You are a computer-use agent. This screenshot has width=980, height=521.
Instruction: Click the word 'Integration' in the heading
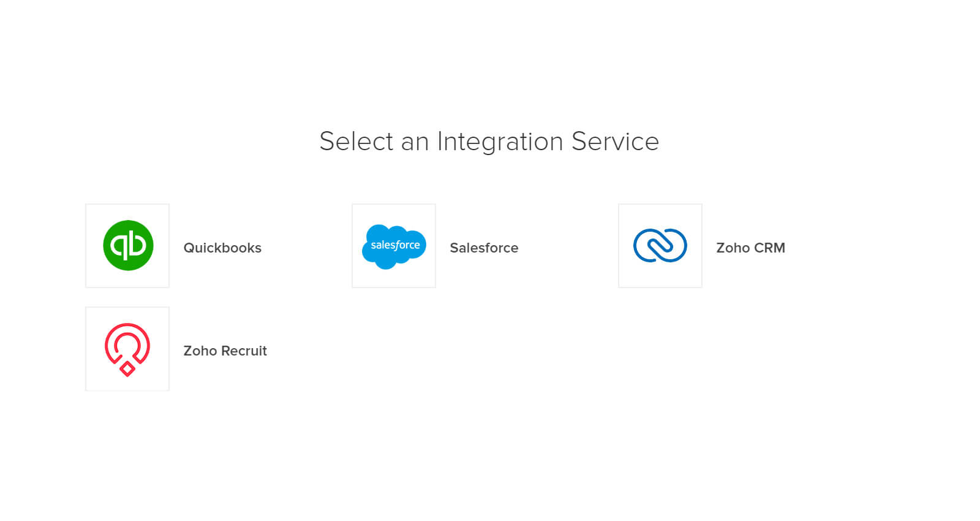coord(500,142)
